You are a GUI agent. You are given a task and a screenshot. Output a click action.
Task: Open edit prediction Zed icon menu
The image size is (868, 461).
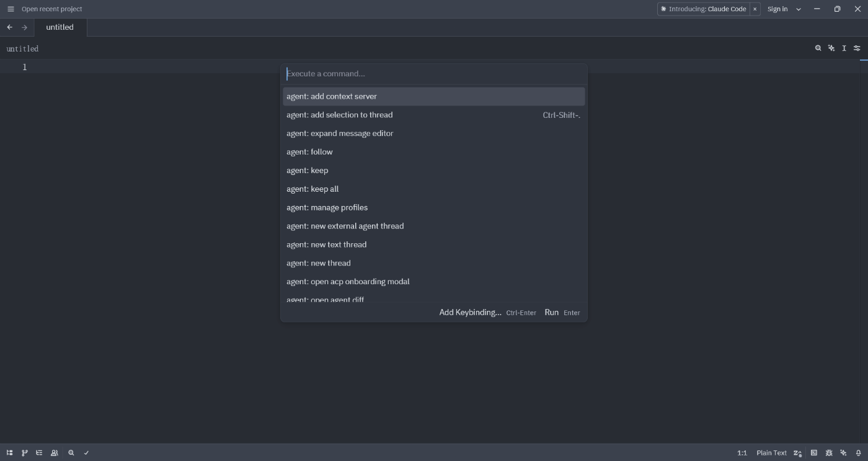(798, 453)
